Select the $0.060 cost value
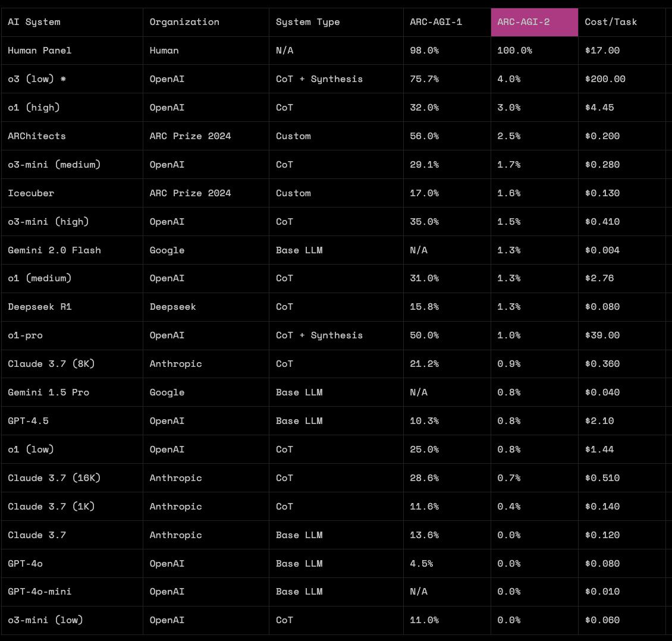The height and width of the screenshot is (641, 672). click(x=602, y=620)
